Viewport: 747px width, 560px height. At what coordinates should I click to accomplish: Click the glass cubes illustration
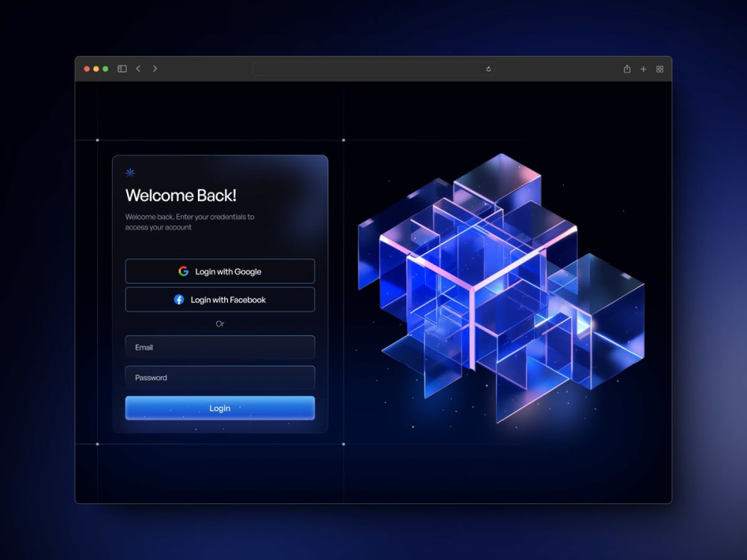(x=500, y=288)
